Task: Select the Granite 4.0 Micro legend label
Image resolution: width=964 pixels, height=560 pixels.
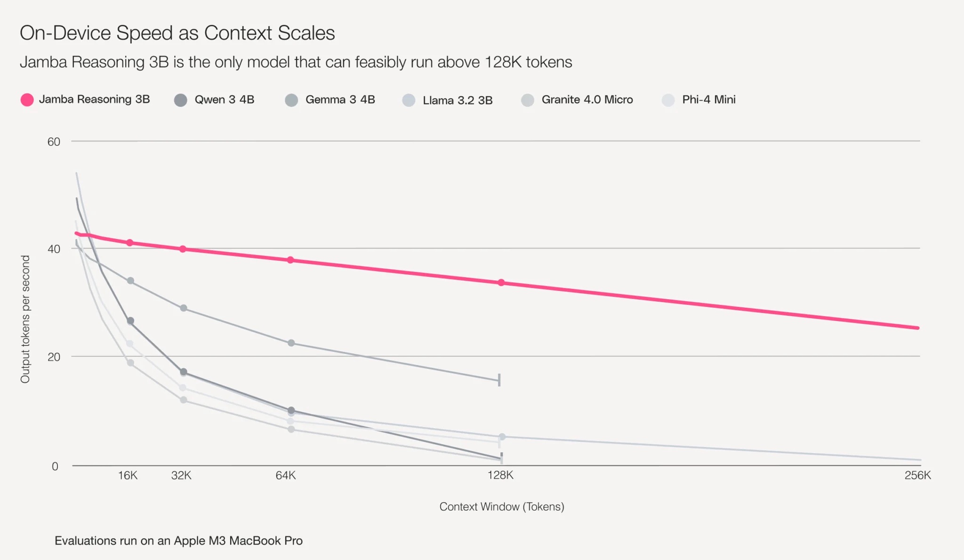Action: pyautogui.click(x=587, y=100)
